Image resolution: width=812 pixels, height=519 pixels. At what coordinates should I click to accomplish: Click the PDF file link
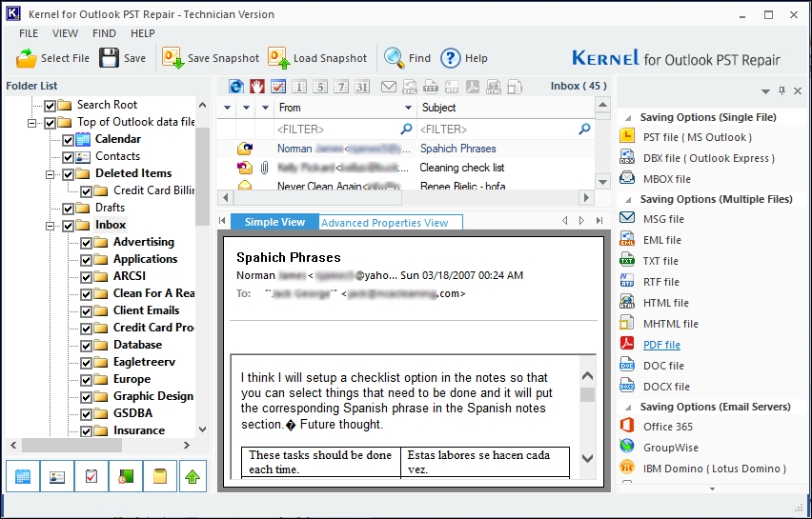[x=661, y=345]
